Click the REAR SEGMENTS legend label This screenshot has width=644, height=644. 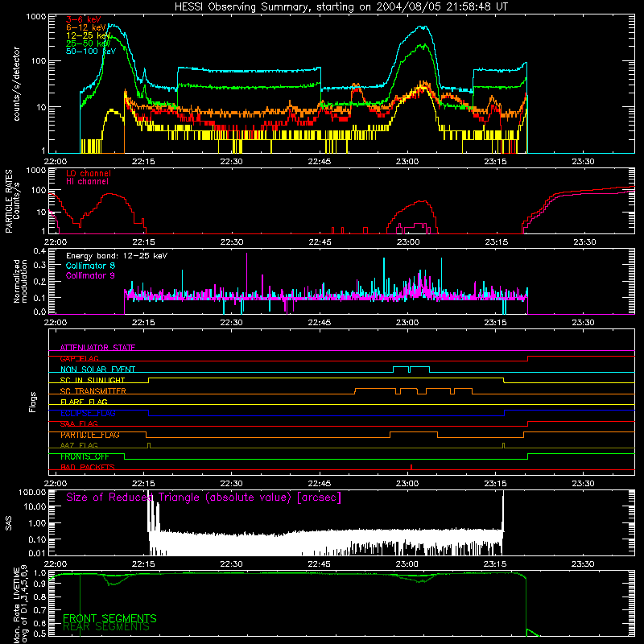point(106,627)
